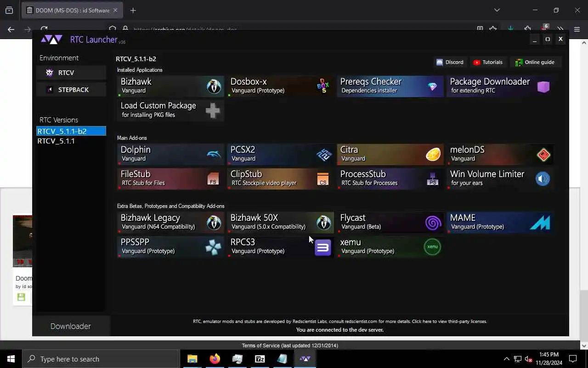
Task: Click the ClipStub CS icon
Action: 323,179
